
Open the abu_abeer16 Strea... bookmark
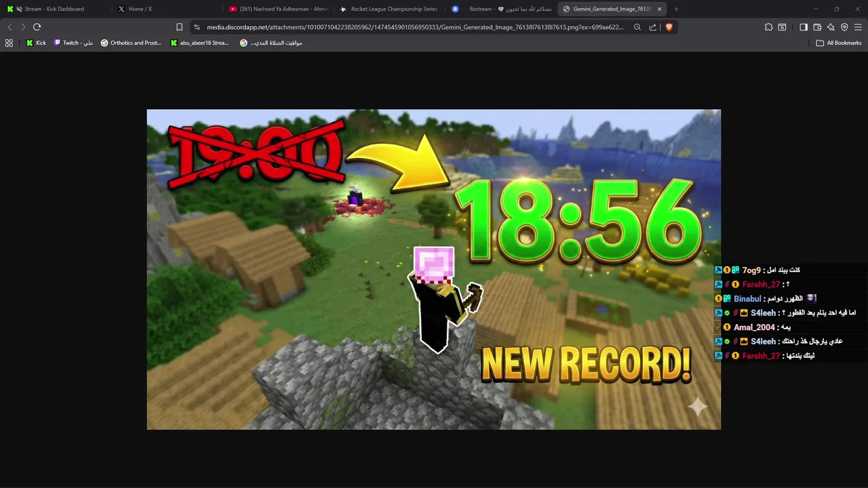coord(200,43)
